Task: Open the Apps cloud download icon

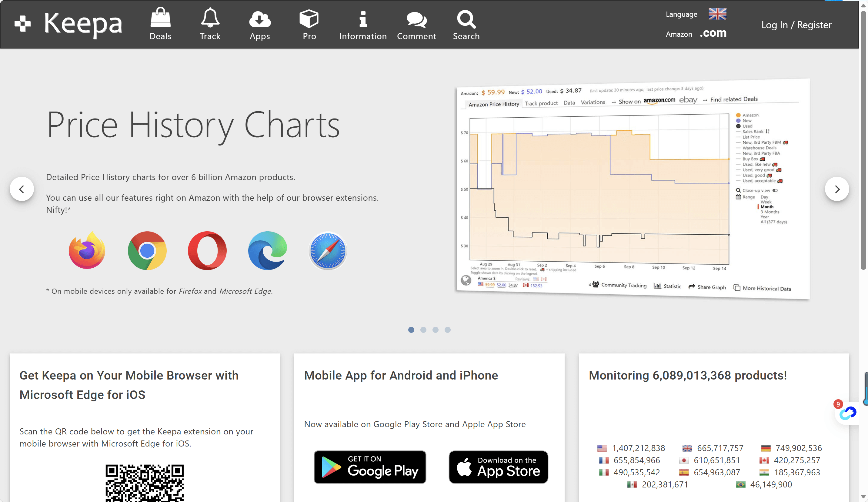Action: point(260,19)
